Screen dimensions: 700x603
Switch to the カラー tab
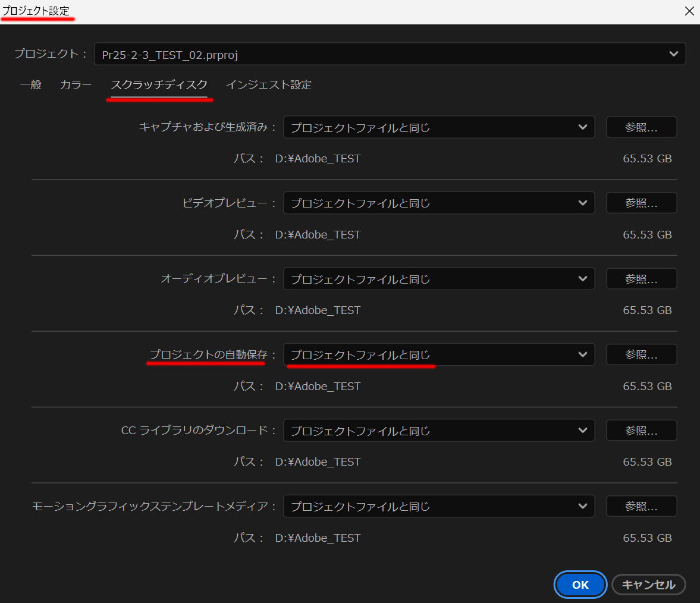point(76,84)
